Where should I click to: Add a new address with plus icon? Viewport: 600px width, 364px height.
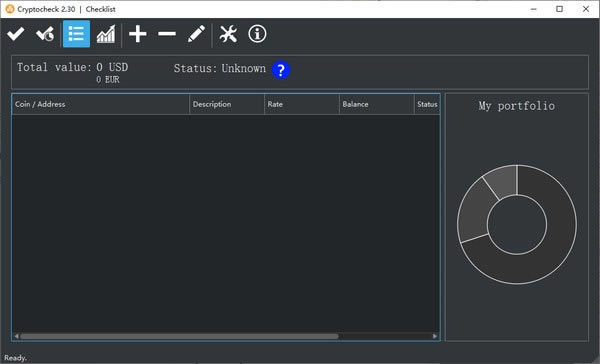pos(138,34)
